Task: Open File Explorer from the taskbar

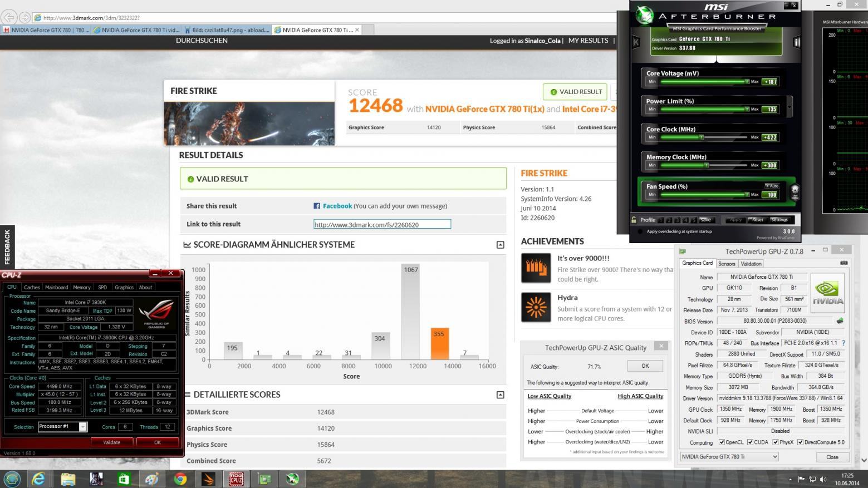Action: [x=68, y=479]
